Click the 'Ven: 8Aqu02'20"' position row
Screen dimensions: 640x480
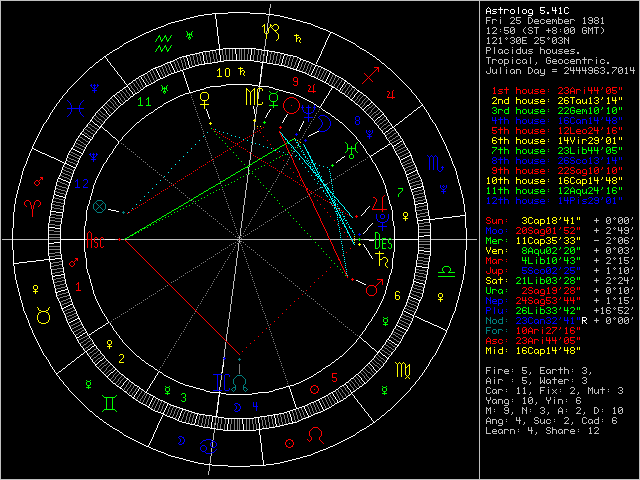click(560, 251)
